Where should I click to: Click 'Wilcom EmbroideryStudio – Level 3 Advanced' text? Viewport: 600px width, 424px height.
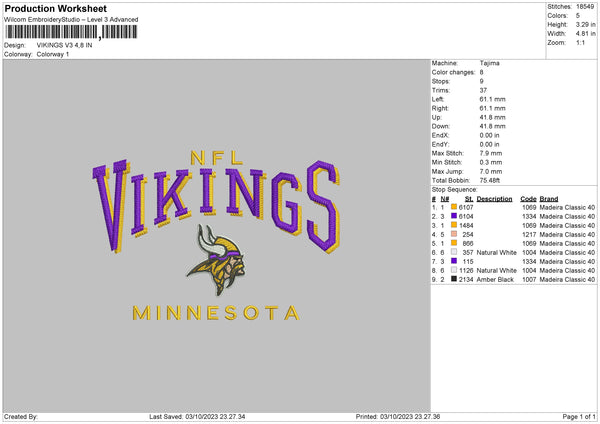point(71,20)
